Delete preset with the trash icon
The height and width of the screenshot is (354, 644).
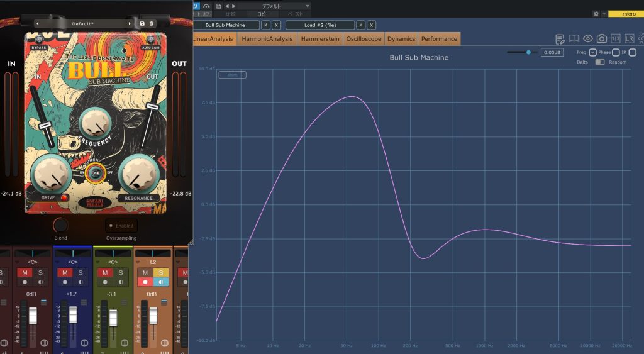pos(152,23)
